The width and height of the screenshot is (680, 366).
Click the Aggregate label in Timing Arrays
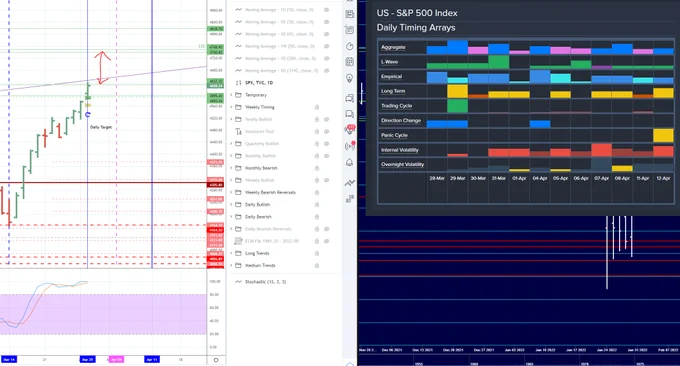click(393, 47)
